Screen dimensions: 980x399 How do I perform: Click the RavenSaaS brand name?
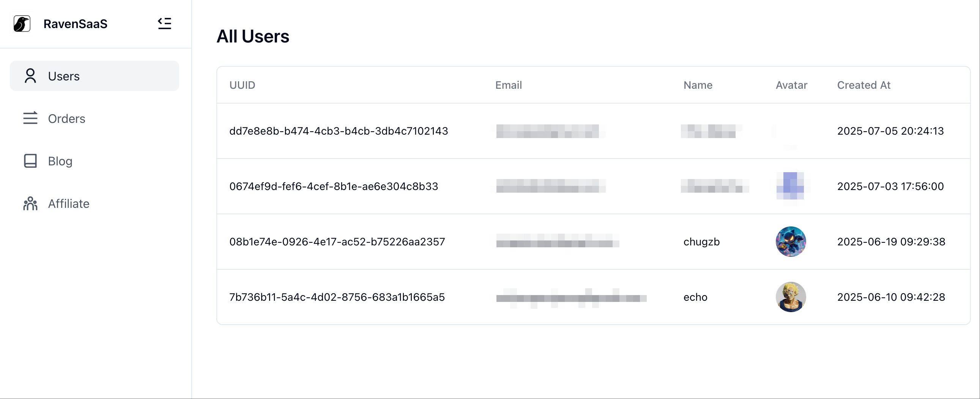(75, 24)
